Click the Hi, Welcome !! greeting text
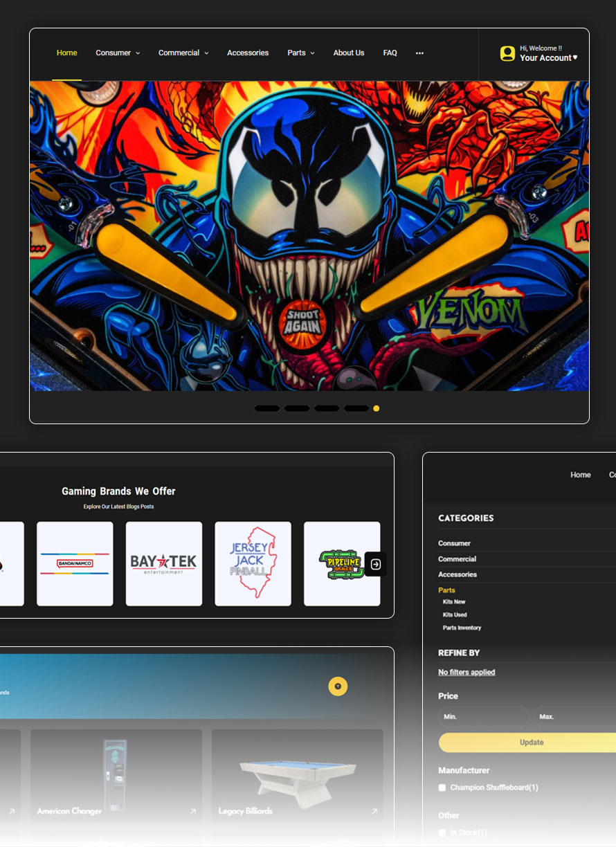 pos(541,48)
